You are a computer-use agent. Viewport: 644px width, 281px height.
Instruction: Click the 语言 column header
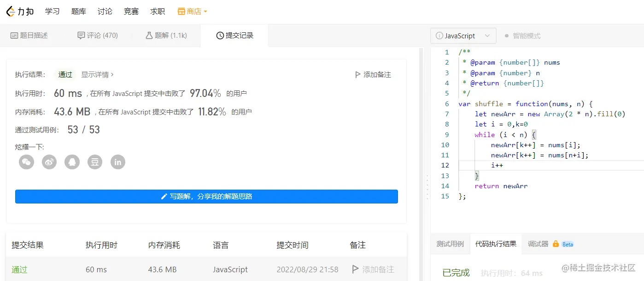pyautogui.click(x=221, y=245)
